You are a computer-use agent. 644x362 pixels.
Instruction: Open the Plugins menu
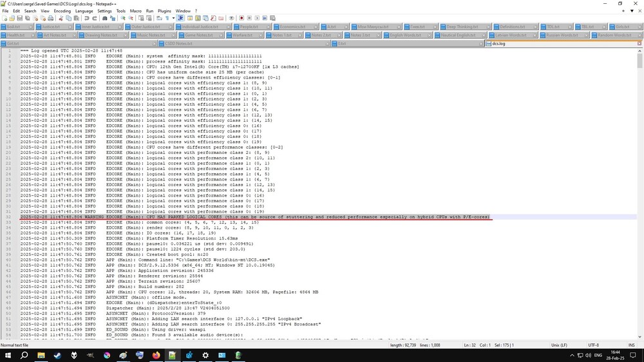coord(164,11)
